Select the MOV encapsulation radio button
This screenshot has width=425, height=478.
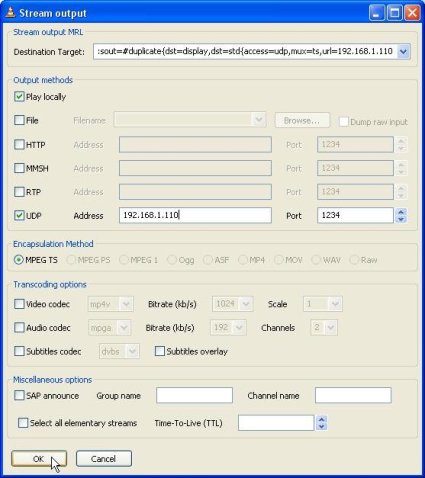278,260
